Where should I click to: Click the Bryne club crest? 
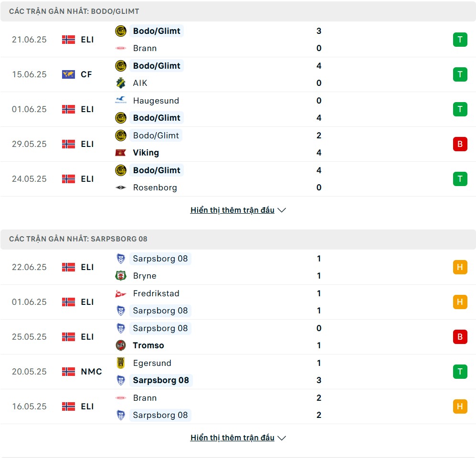(x=121, y=276)
